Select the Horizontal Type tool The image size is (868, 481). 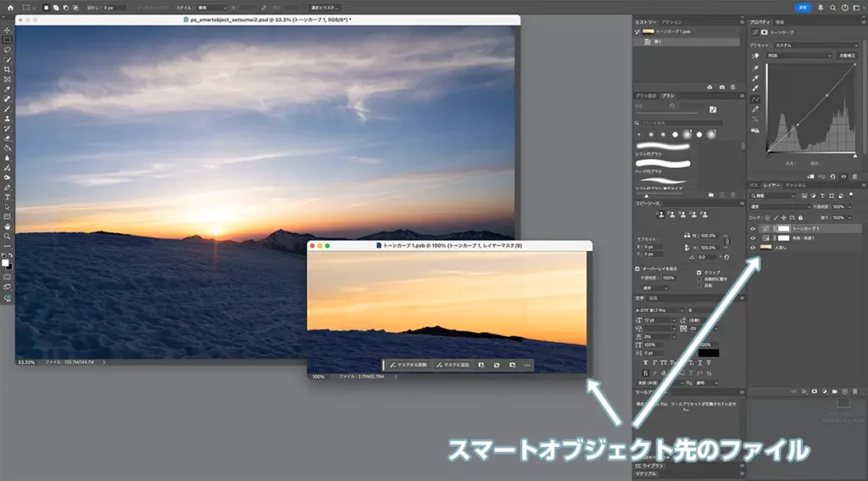click(8, 197)
